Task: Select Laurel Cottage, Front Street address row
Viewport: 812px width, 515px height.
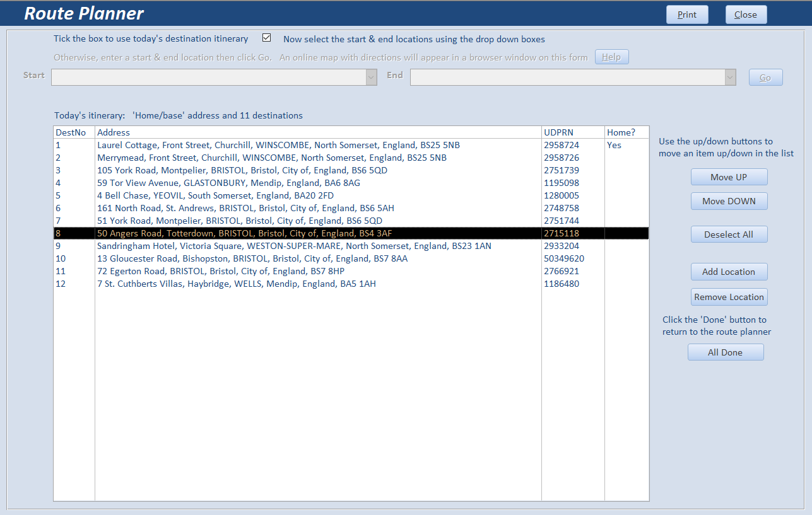Action: coord(351,145)
